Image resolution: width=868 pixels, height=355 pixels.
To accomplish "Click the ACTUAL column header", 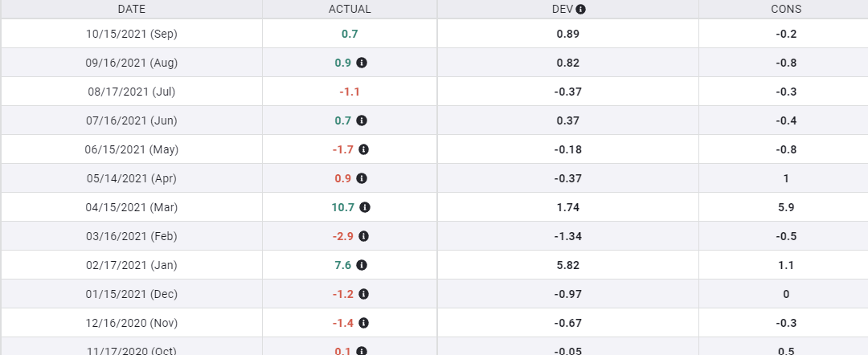I will (350, 10).
